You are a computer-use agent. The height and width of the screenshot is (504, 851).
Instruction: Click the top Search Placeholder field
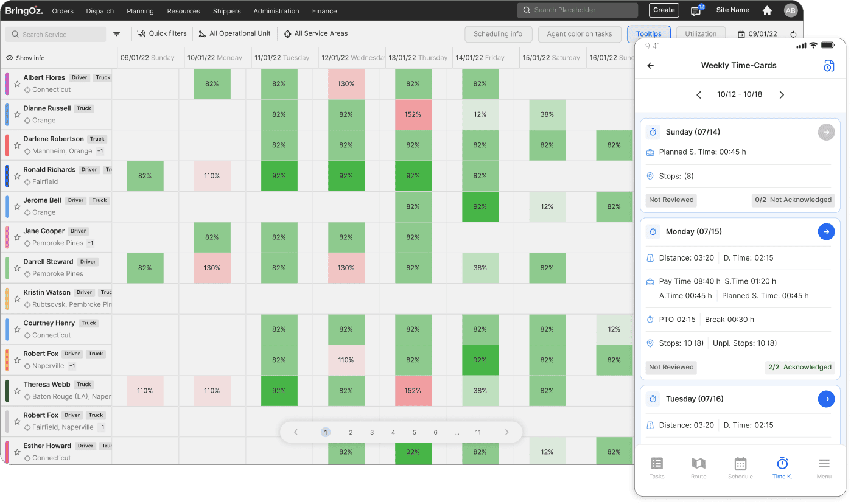click(x=578, y=10)
